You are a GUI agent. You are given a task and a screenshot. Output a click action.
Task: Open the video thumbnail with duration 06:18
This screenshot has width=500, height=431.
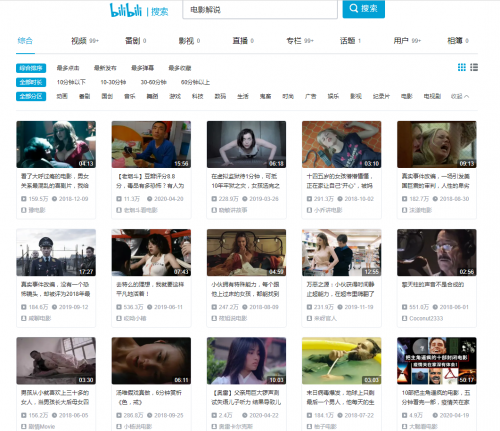pos(246,144)
